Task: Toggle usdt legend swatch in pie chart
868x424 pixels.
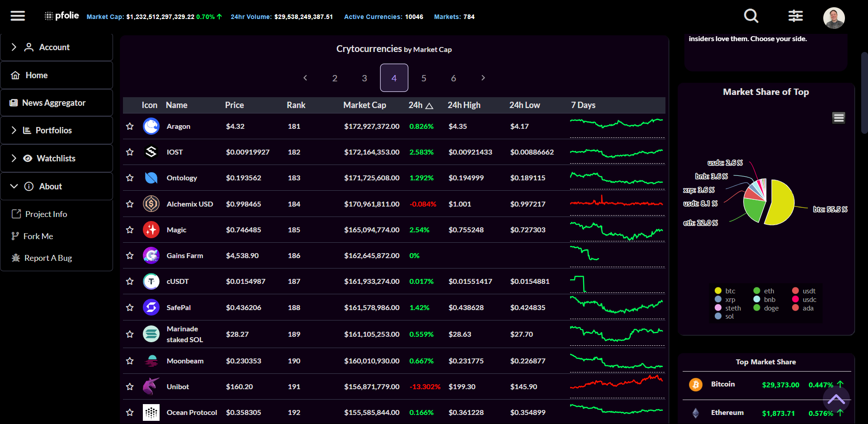Action: pyautogui.click(x=795, y=291)
